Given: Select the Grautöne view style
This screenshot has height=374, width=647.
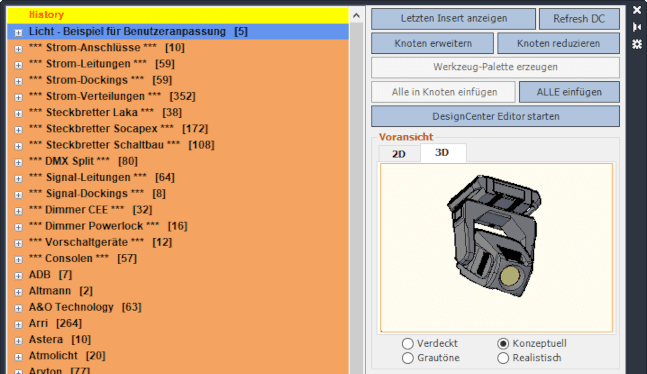Looking at the screenshot, I should click(408, 358).
